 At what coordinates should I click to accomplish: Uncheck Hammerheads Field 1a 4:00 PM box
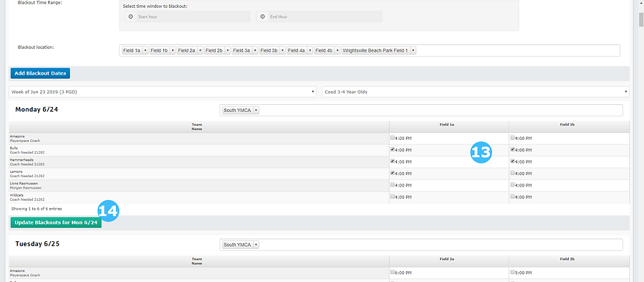pyautogui.click(x=393, y=161)
